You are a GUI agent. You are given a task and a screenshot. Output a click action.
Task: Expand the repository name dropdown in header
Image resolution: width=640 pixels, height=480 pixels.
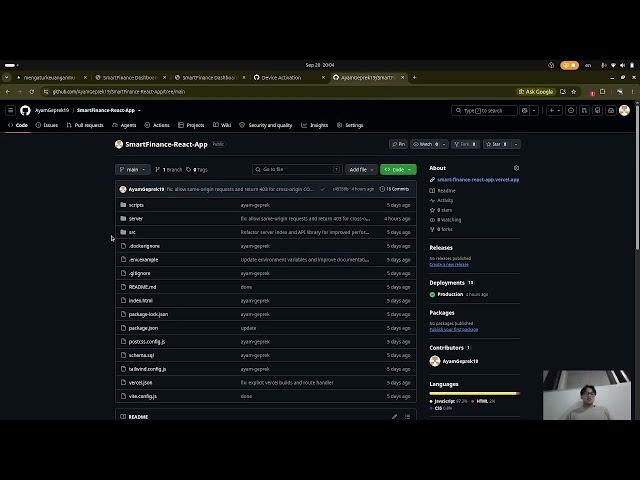click(139, 110)
